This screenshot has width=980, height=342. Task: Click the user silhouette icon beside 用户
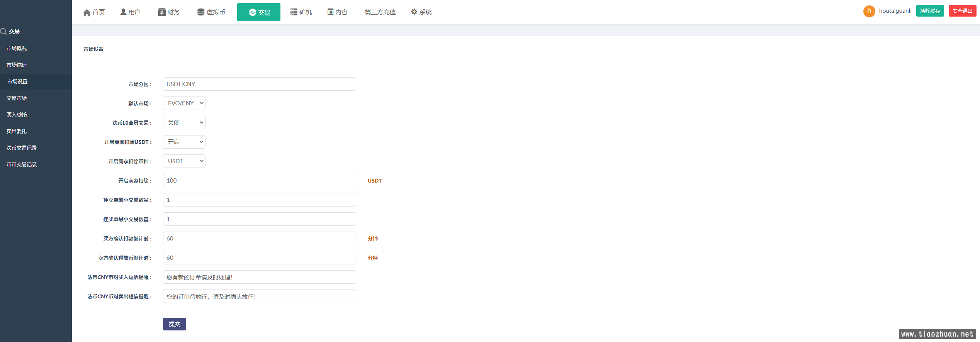point(123,12)
